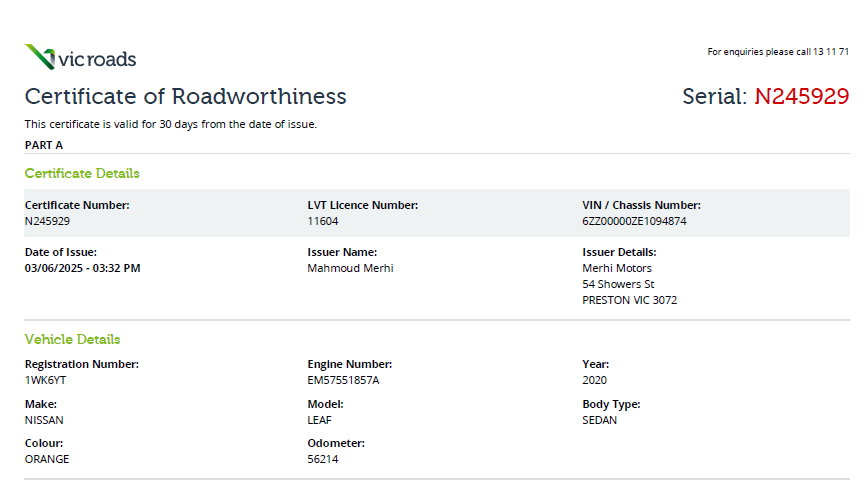Click engine number EM57551857A
Viewport: 867px width, 480px height.
click(343, 380)
